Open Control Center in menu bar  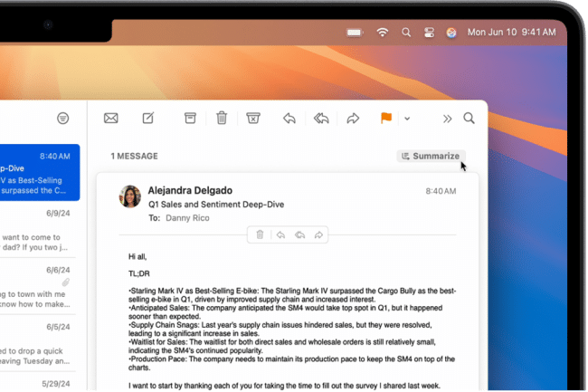429,33
